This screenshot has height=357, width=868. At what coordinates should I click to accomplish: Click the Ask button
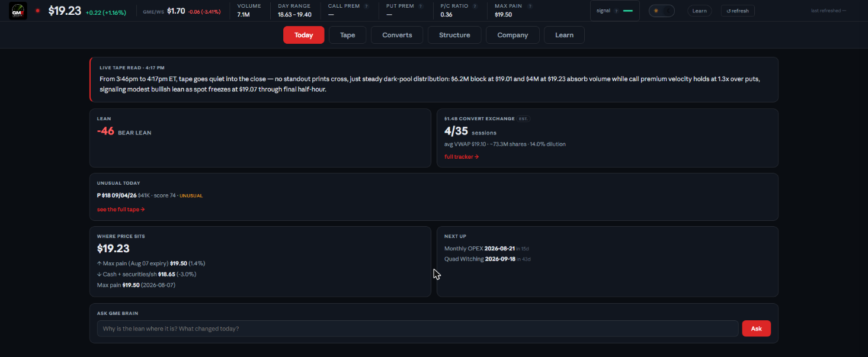(x=756, y=329)
